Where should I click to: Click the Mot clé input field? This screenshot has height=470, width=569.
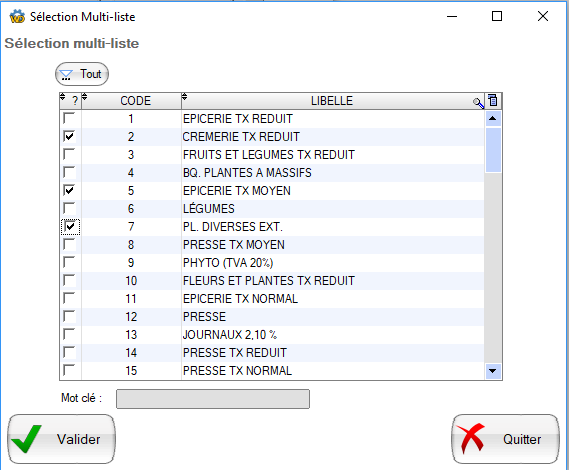213,399
